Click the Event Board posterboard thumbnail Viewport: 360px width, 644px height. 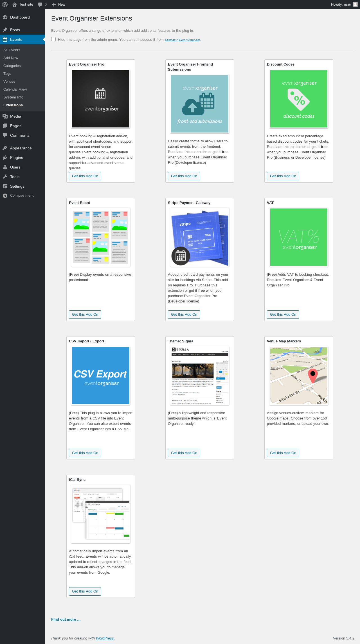point(101,237)
